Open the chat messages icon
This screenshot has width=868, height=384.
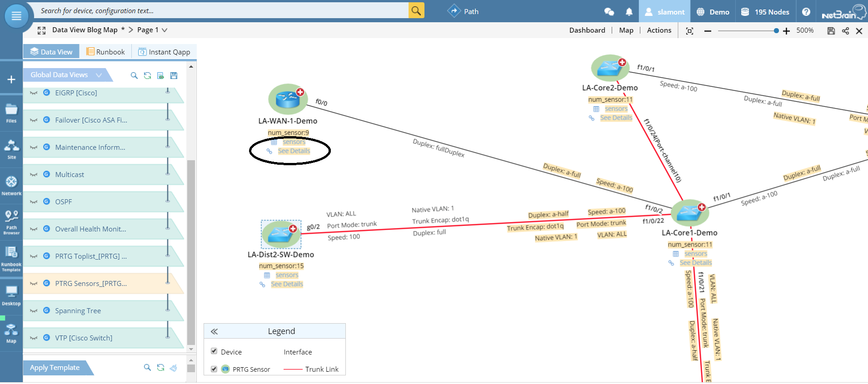(x=609, y=12)
